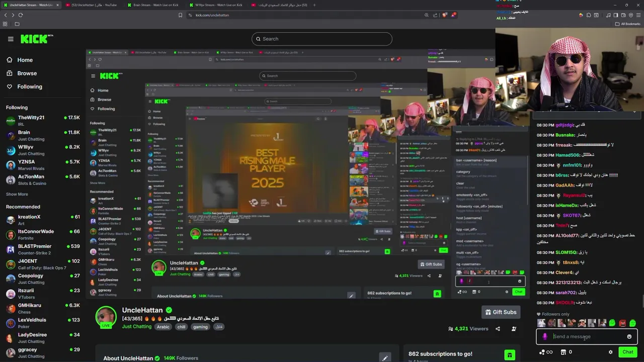This screenshot has height=362, width=644.
Task: Open Coopology recommended channel
Action: click(42, 279)
